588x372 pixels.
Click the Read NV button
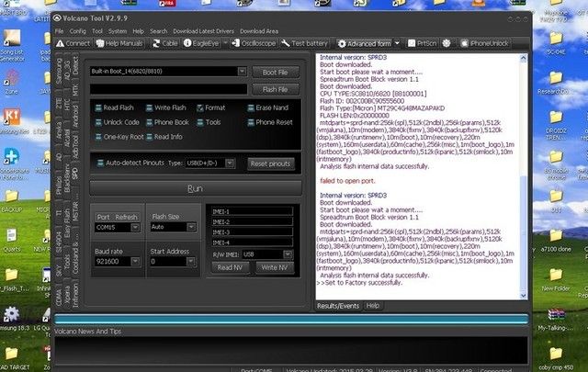pos(231,268)
